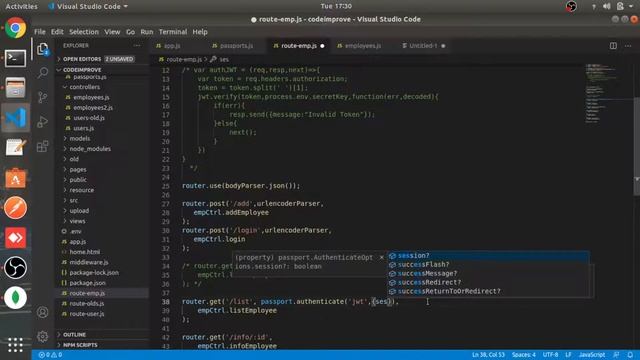
Task: Switch to the passports.js tab
Action: (x=236, y=46)
